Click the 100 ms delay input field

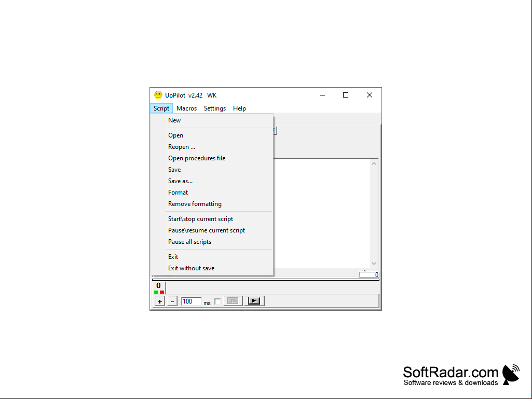click(x=192, y=301)
